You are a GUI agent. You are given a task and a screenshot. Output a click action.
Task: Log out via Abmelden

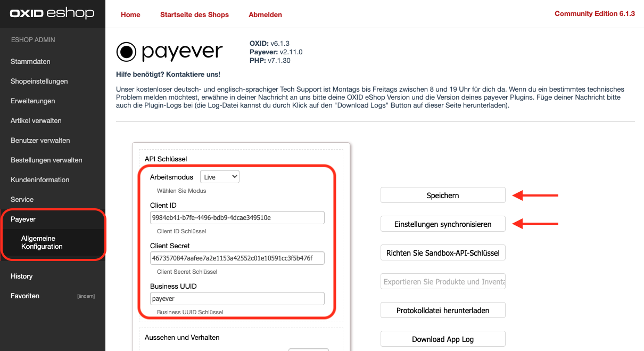click(265, 14)
